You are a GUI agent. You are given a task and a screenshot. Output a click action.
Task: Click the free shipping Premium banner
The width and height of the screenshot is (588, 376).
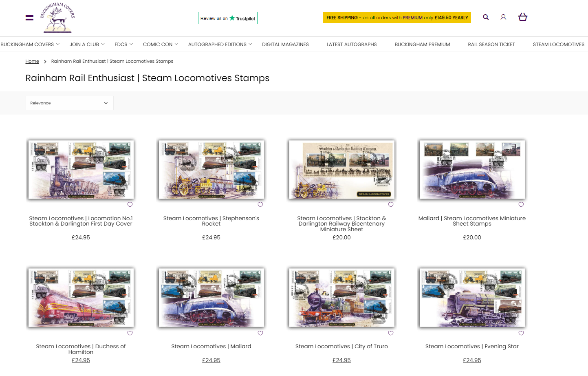[x=397, y=18]
